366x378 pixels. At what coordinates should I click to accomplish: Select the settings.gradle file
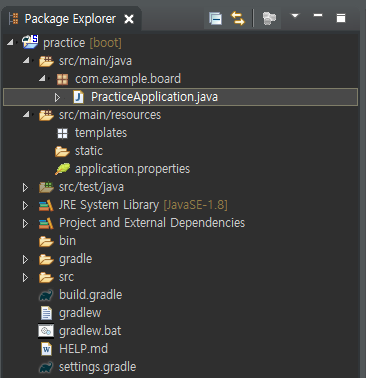click(x=97, y=367)
